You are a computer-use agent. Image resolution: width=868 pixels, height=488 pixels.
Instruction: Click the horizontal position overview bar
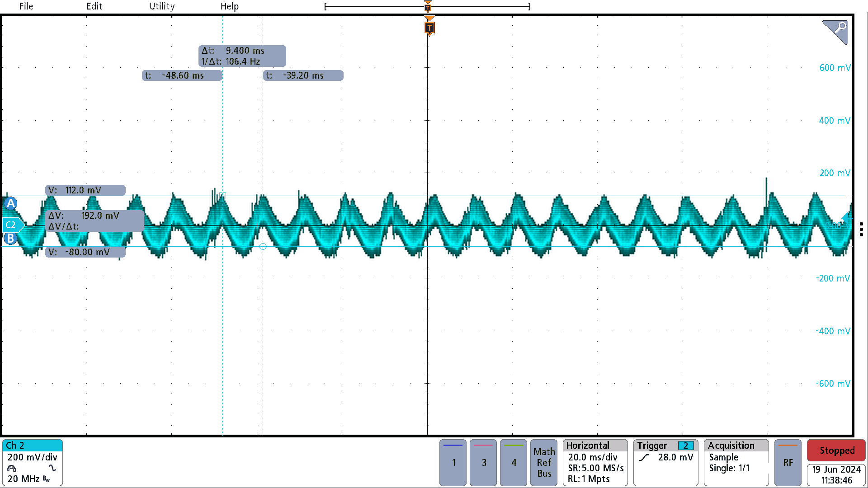point(427,6)
